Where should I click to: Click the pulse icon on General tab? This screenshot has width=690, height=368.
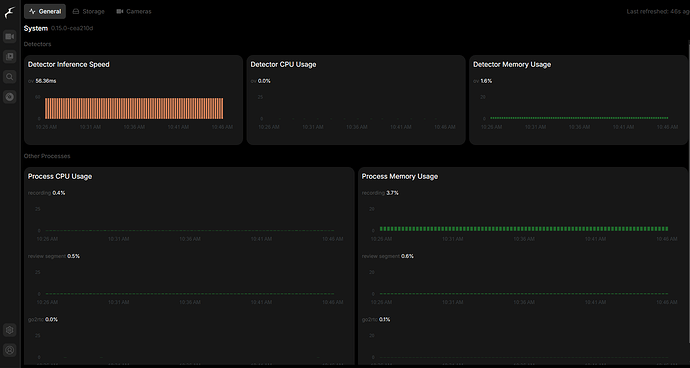pyautogui.click(x=32, y=11)
